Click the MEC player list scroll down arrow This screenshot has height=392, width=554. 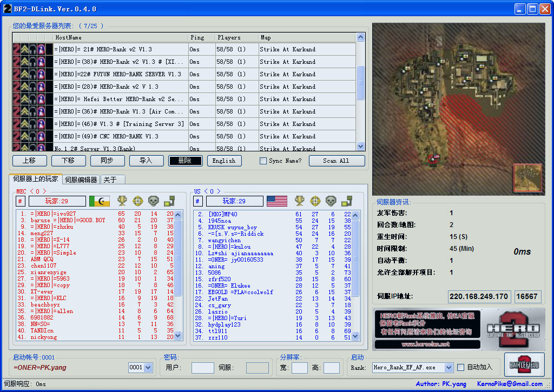178,335
